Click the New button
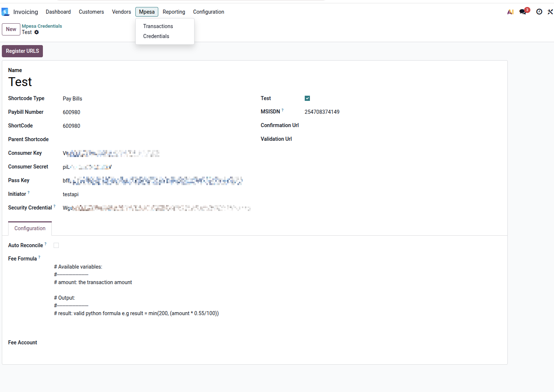The image size is (554, 392). (x=11, y=29)
